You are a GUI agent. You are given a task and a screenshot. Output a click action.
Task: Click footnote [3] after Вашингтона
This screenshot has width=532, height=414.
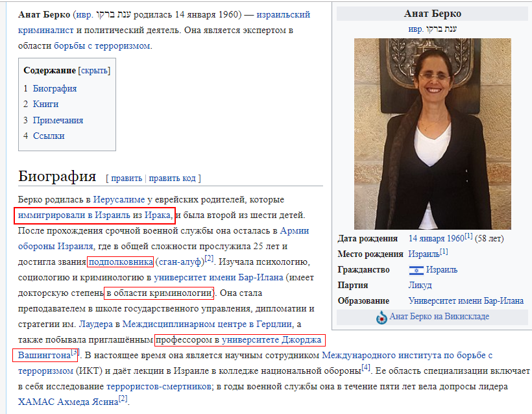click(x=75, y=352)
